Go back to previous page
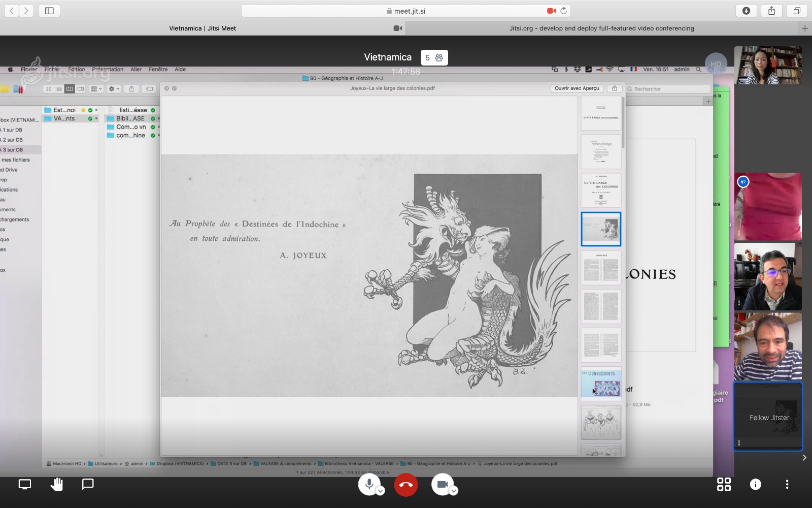 click(12, 11)
